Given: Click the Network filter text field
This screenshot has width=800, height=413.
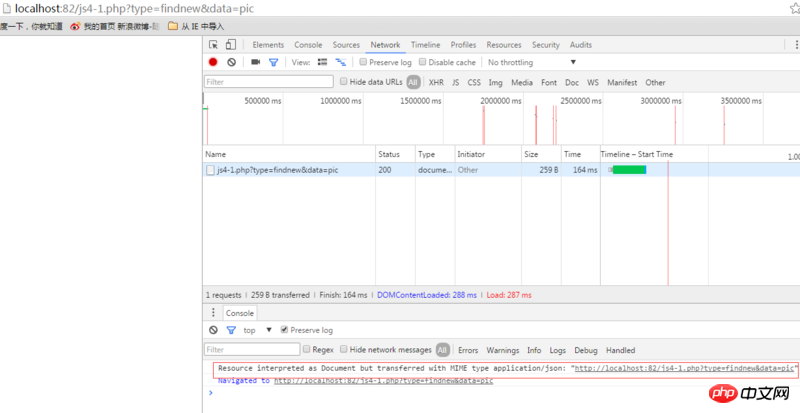Looking at the screenshot, I should [x=268, y=82].
